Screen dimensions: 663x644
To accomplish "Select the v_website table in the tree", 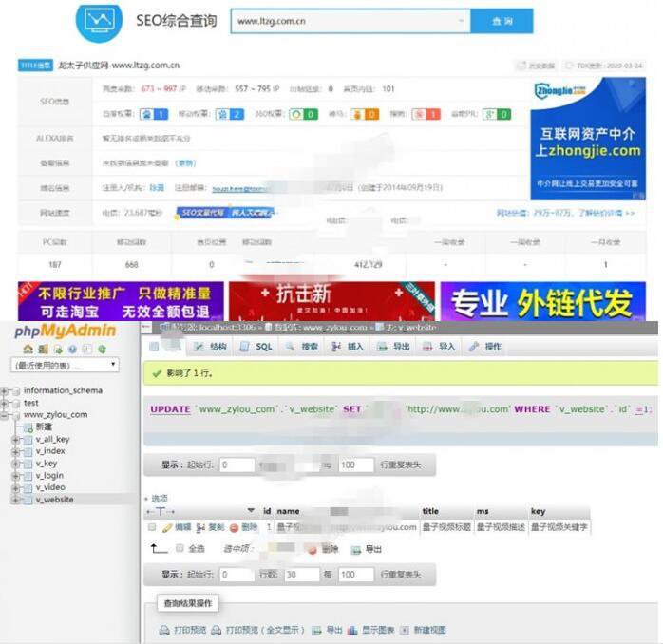I will (x=54, y=500).
